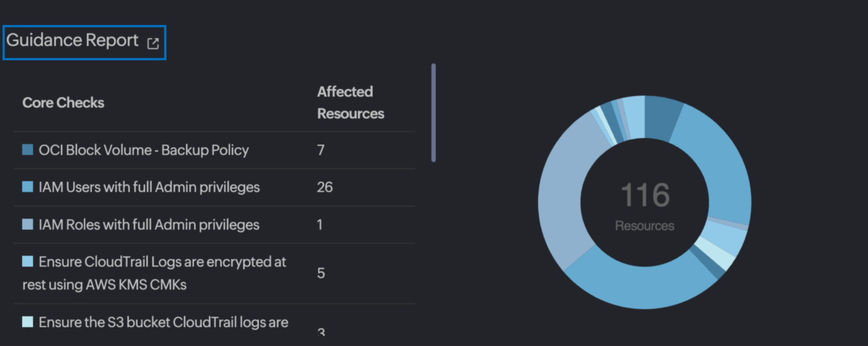
Task: Click the affected resources count 7
Action: pos(321,150)
